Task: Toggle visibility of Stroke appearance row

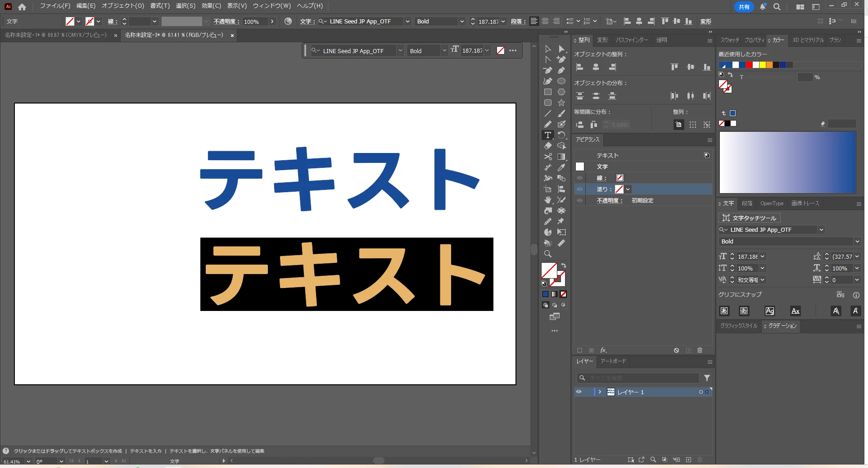Action: click(580, 178)
